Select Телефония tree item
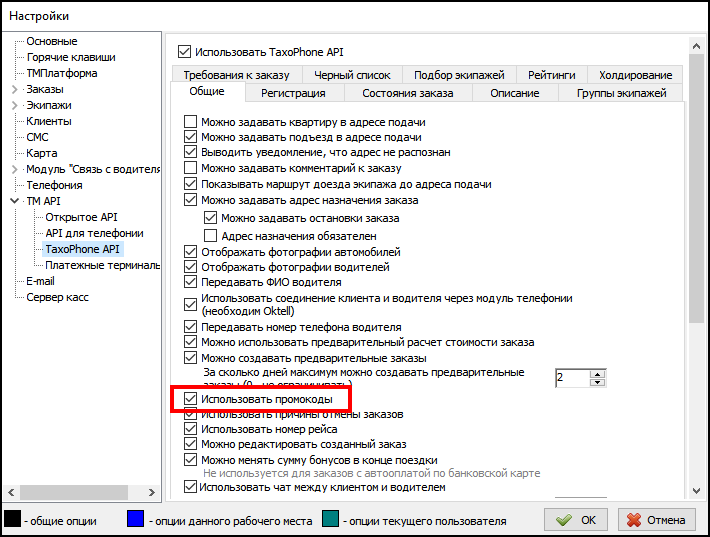 (54, 185)
